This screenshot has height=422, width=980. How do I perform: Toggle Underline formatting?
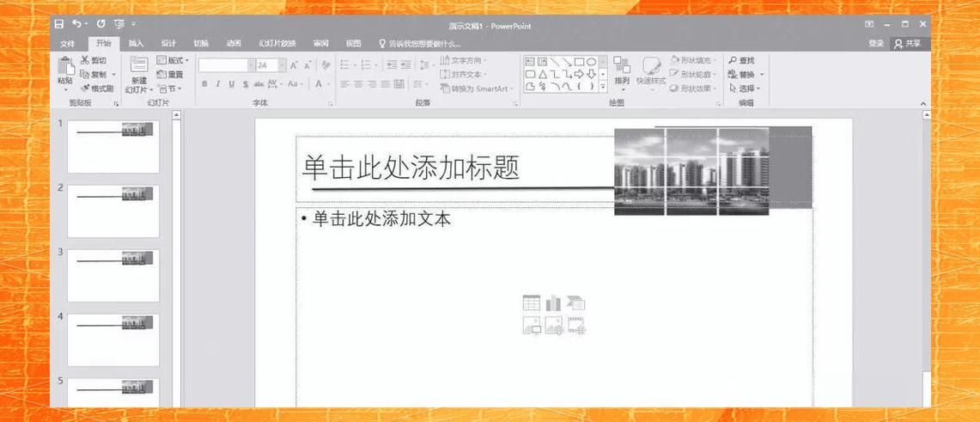pos(231,83)
